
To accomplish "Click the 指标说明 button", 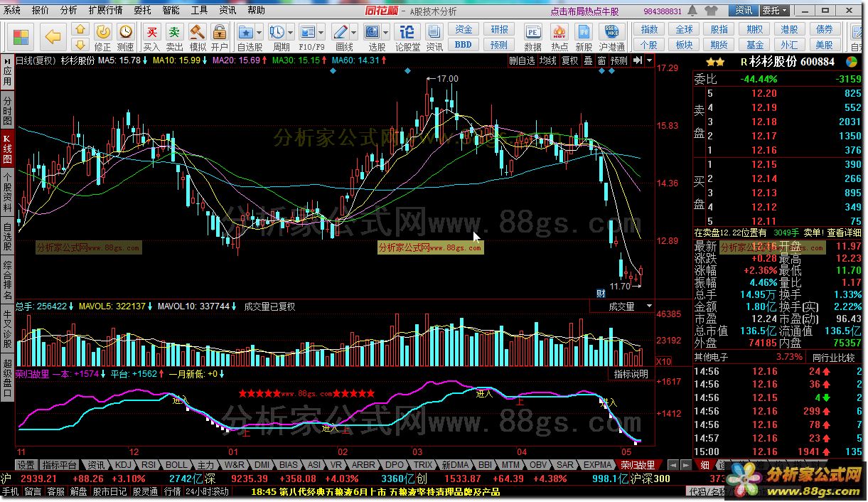I will 631,374.
